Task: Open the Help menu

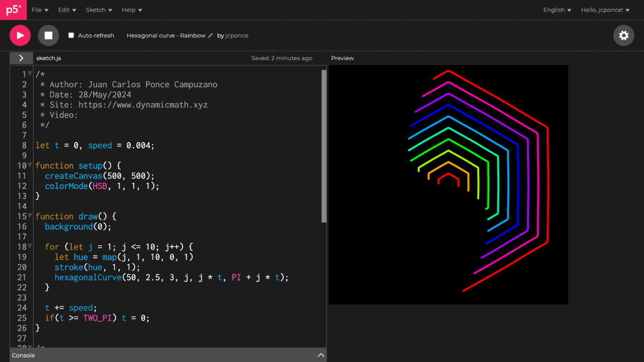Action: pyautogui.click(x=132, y=10)
